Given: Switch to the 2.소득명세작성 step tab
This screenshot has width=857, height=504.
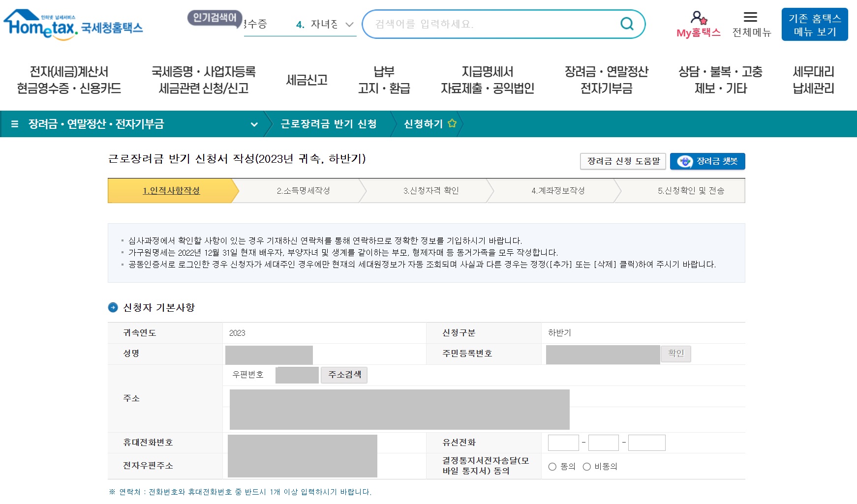Looking at the screenshot, I should tap(304, 191).
